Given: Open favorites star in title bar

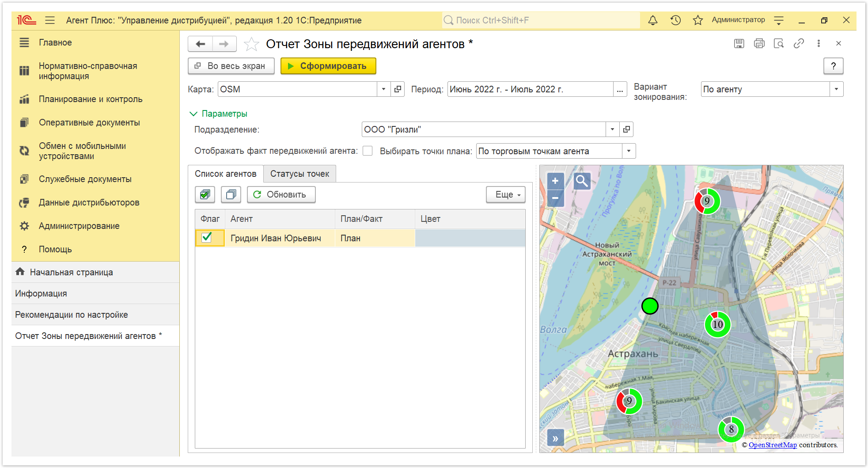Looking at the screenshot, I should point(698,20).
